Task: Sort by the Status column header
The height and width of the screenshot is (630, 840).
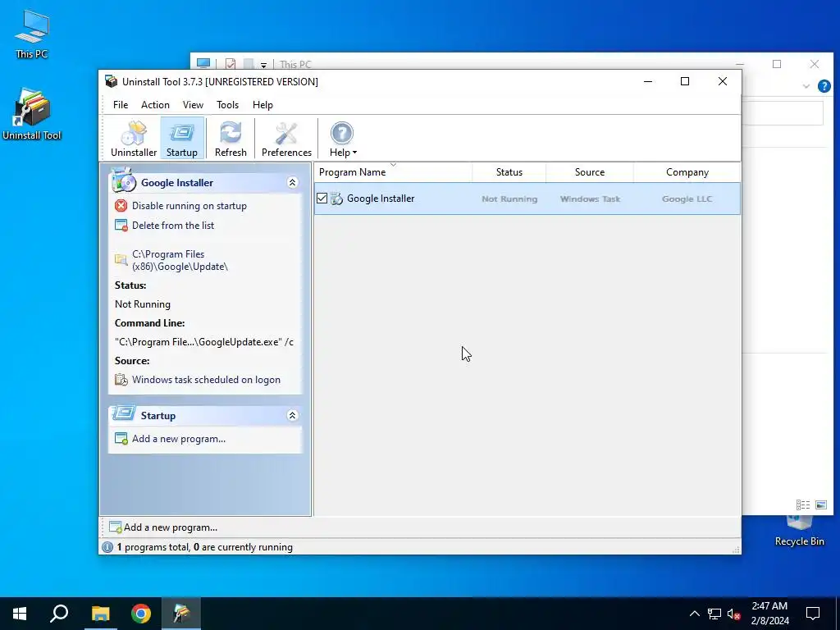Action: point(509,172)
